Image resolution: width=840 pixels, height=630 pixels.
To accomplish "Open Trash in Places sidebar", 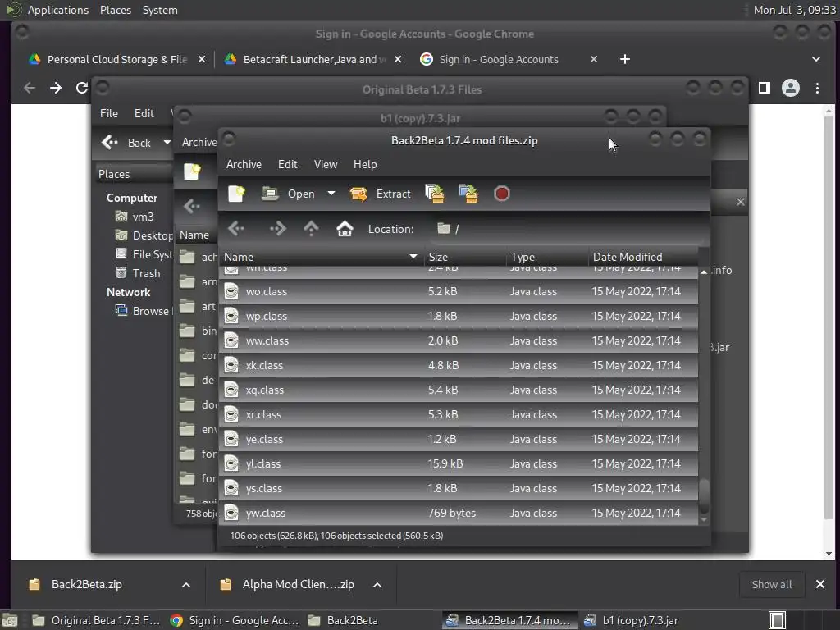I will pyautogui.click(x=138, y=273).
